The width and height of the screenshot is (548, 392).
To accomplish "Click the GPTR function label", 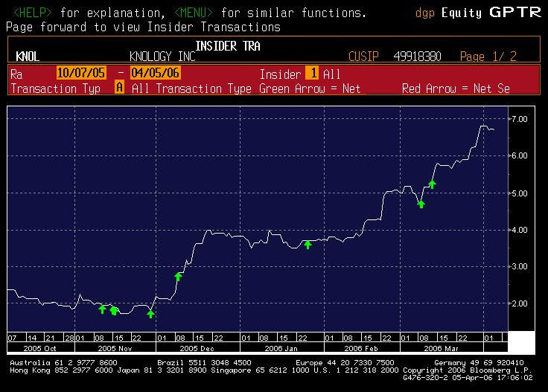I will pos(515,13).
